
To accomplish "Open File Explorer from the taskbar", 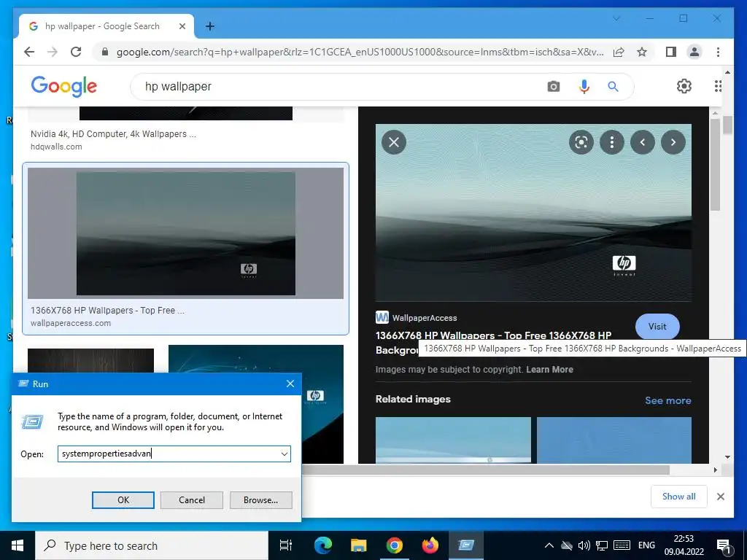I will pyautogui.click(x=358, y=545).
